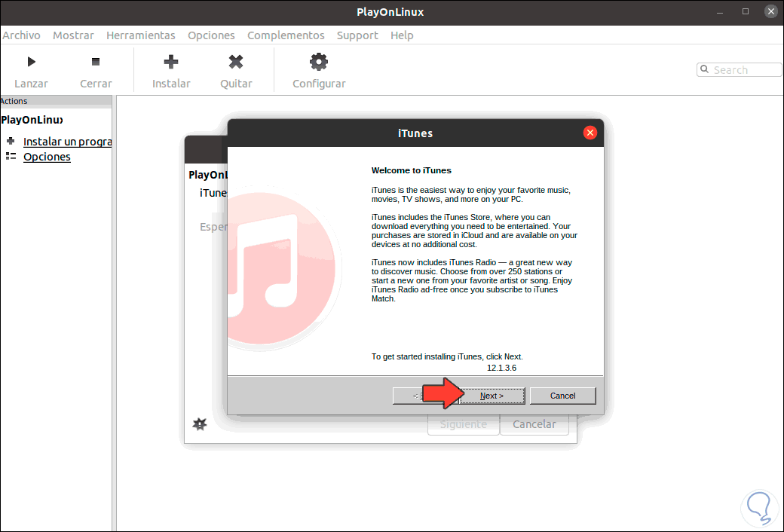Open the Herramientas menu
Image resolution: width=784 pixels, height=532 pixels.
tap(141, 35)
